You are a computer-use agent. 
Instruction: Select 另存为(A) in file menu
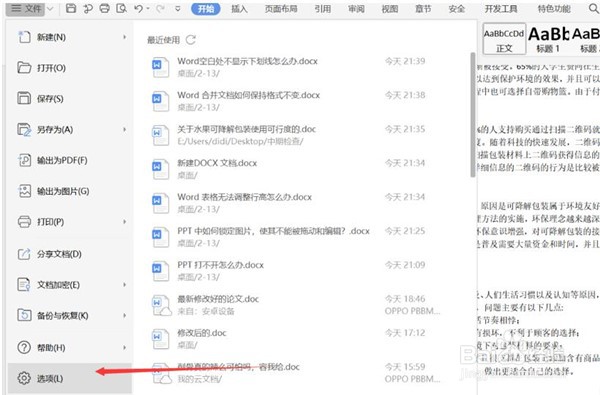pos(71,129)
